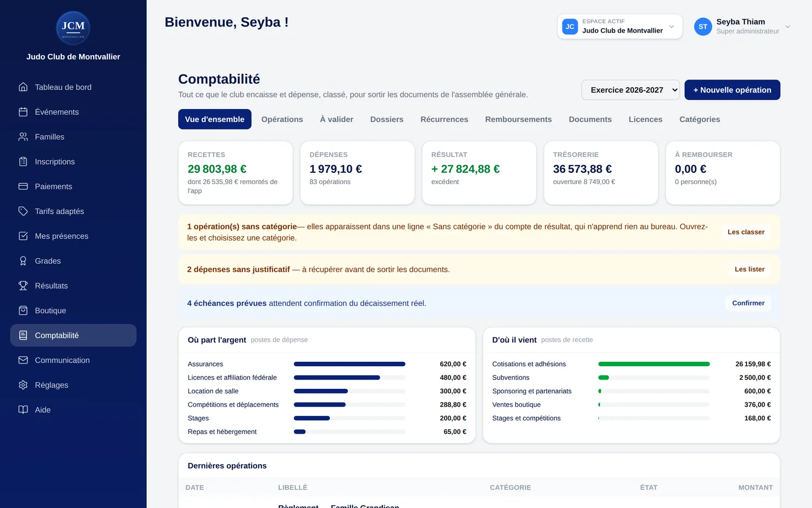Open Tableau de bord home icon
Viewport: 812px width, 508px height.
click(x=23, y=87)
